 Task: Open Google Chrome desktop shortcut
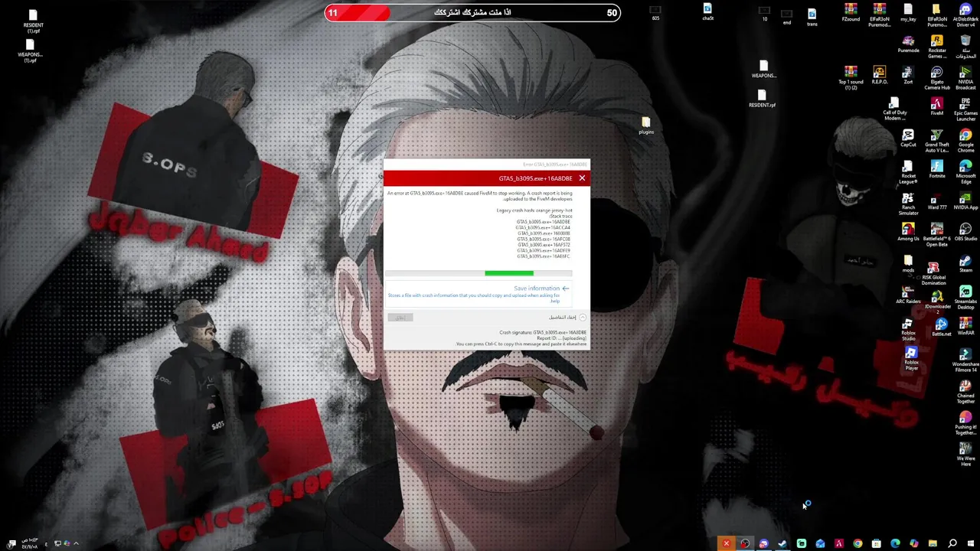pos(965,141)
